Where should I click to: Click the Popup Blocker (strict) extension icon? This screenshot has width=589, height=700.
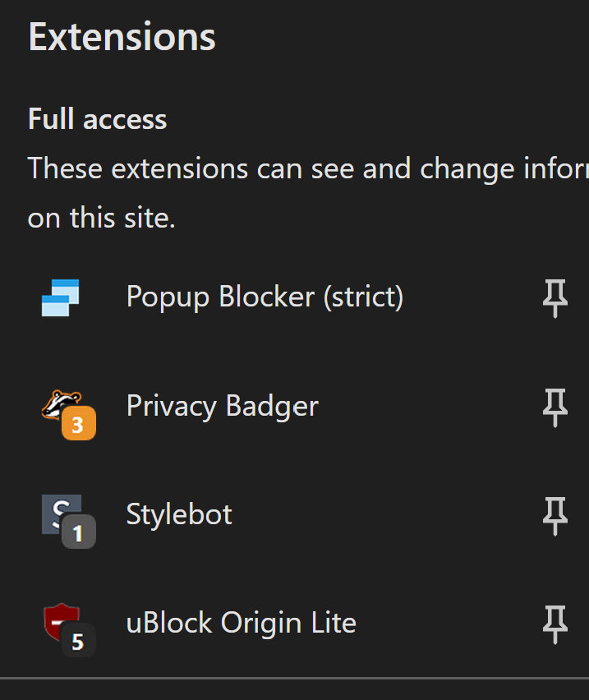point(61,297)
